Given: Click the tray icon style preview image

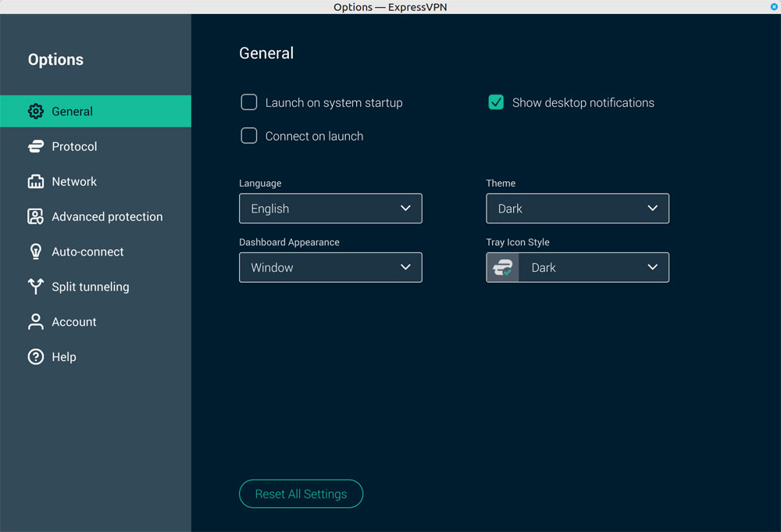Looking at the screenshot, I should (x=502, y=267).
